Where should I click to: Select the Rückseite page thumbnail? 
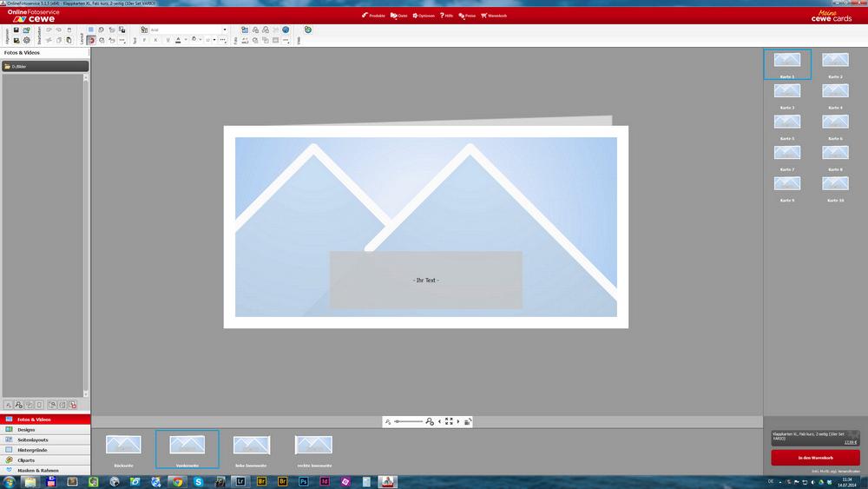[123, 446]
